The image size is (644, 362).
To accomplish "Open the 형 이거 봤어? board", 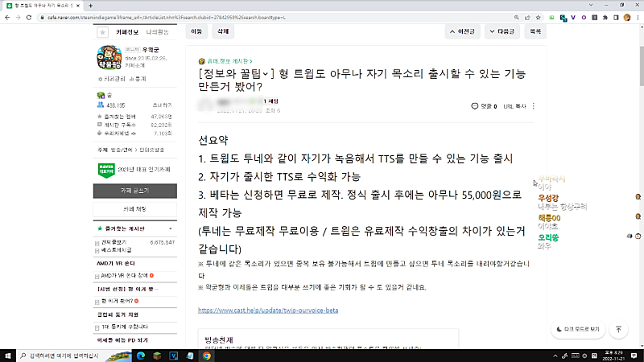I will [117, 301].
